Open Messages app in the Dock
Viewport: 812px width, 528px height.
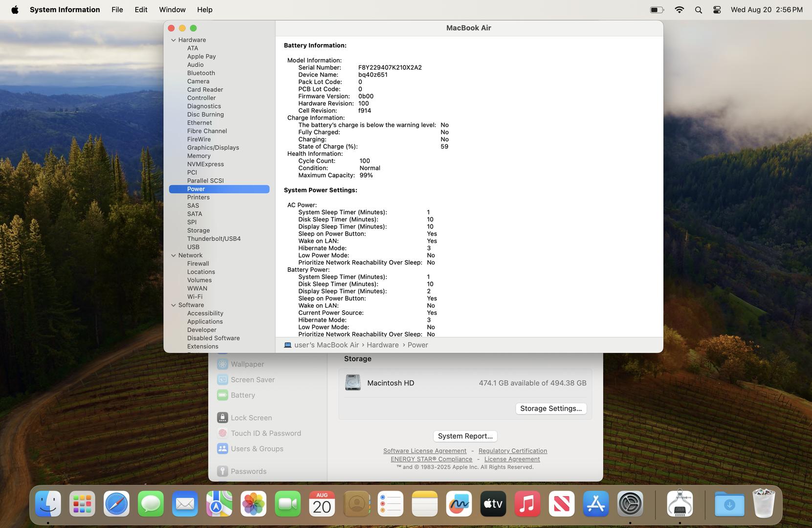pyautogui.click(x=151, y=504)
